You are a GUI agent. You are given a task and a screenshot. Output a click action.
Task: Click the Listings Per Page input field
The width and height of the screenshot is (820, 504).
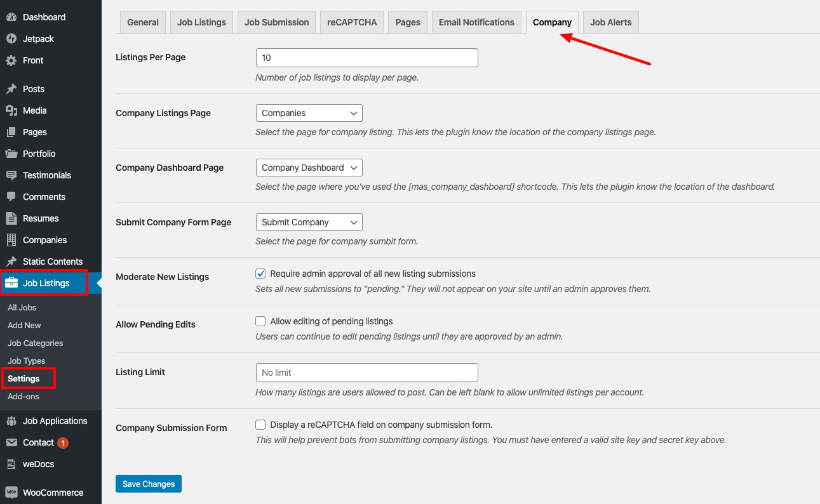click(x=366, y=58)
